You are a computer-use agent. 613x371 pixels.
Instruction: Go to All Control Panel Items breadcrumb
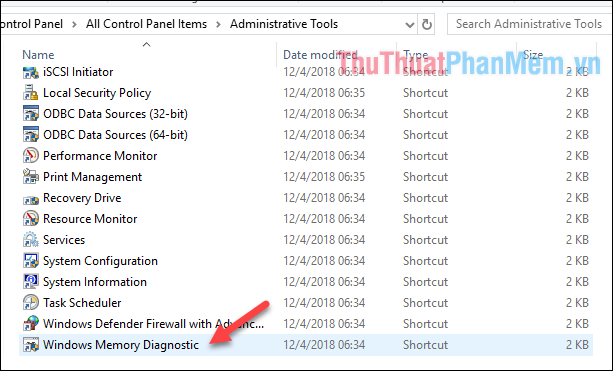[146, 24]
